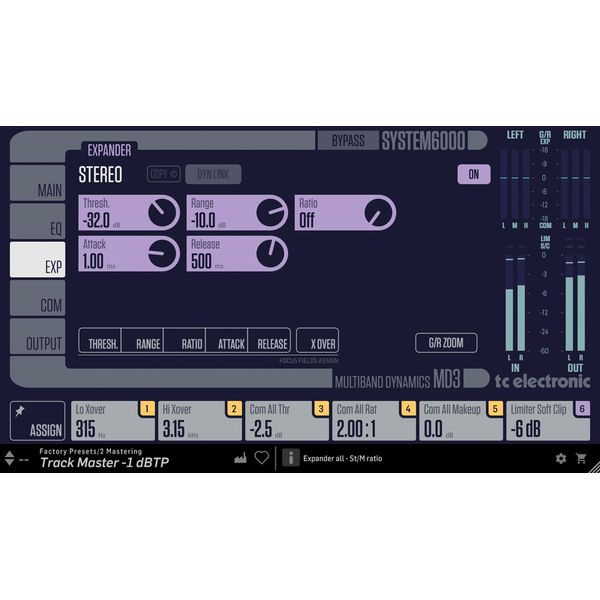
Task: Click the Lo Xover focus field 1
Action: pos(113,421)
